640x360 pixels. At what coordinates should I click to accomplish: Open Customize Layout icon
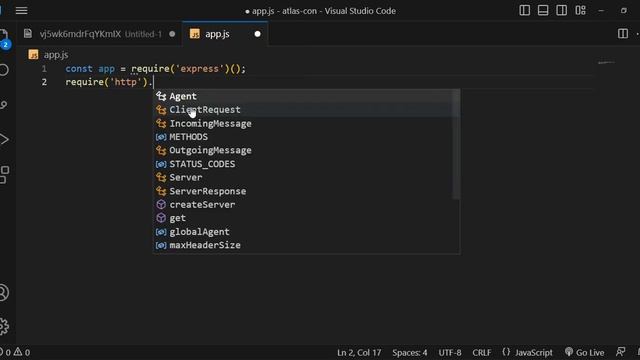point(580,11)
